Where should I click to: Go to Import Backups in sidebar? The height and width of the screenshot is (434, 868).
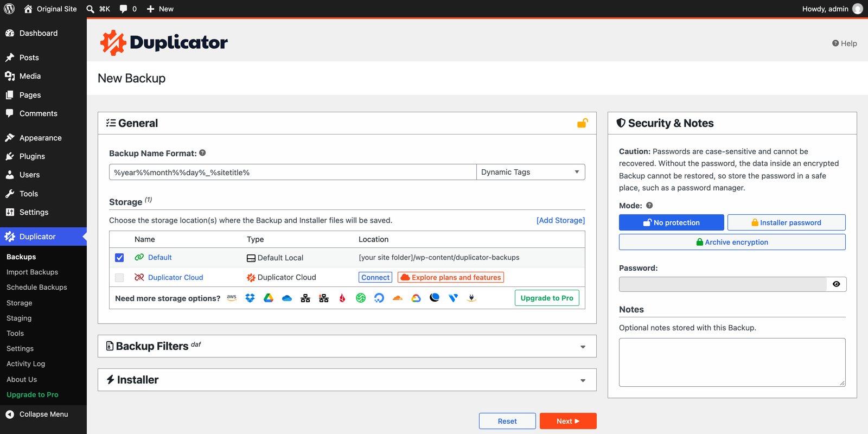(32, 272)
